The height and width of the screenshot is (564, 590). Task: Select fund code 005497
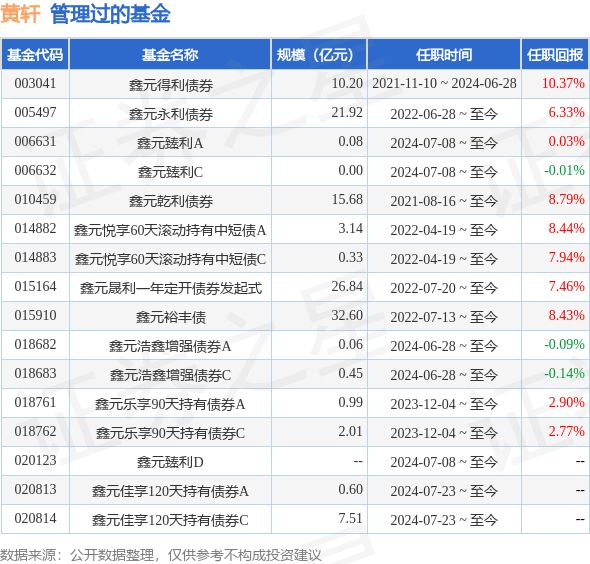(35, 112)
